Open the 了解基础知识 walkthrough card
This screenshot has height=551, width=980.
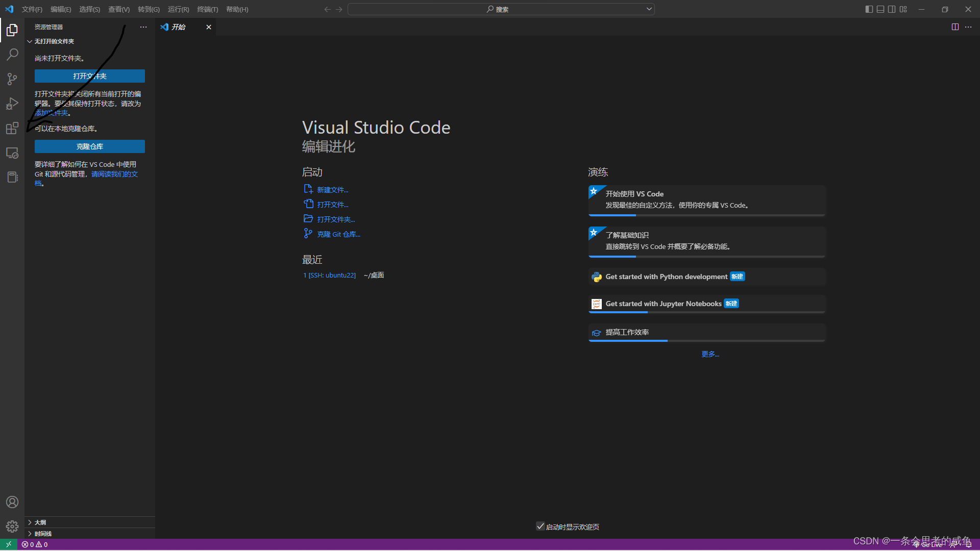click(x=706, y=242)
